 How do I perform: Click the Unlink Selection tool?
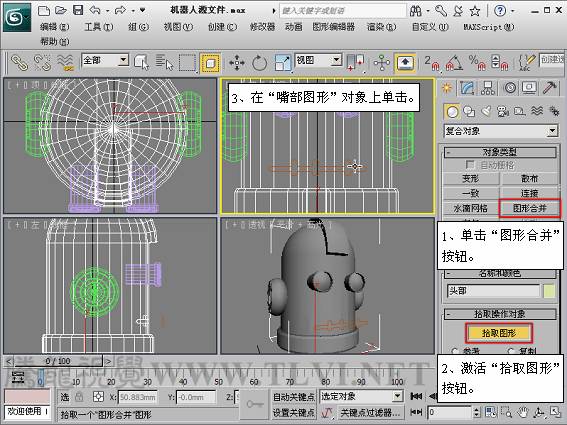(x=42, y=63)
